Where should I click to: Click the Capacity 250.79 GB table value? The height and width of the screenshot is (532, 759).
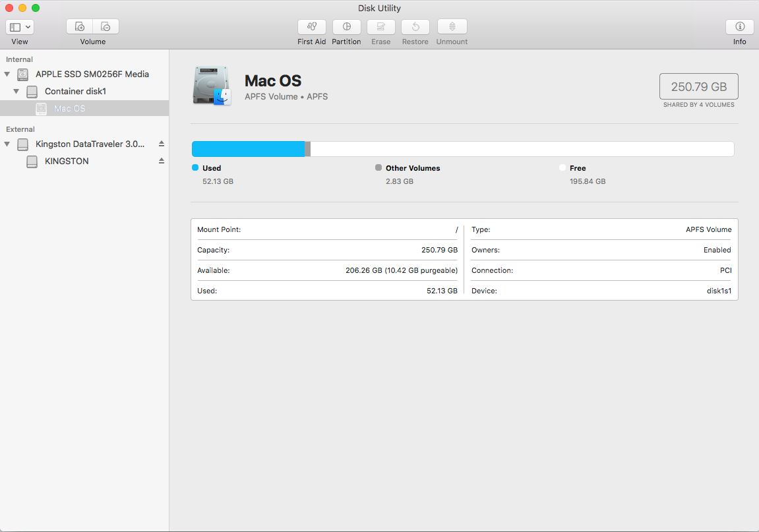[440, 250]
